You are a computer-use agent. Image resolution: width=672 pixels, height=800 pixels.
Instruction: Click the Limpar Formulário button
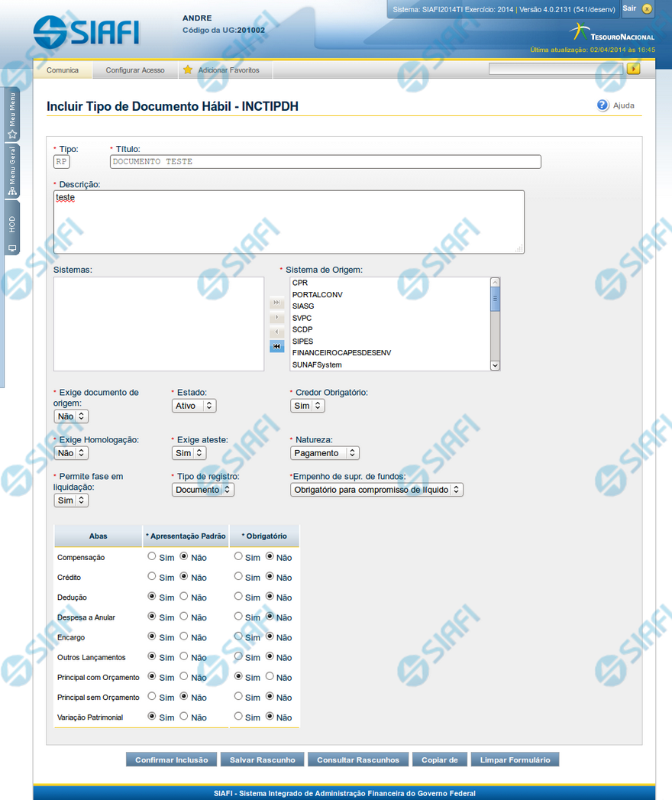coord(515,760)
